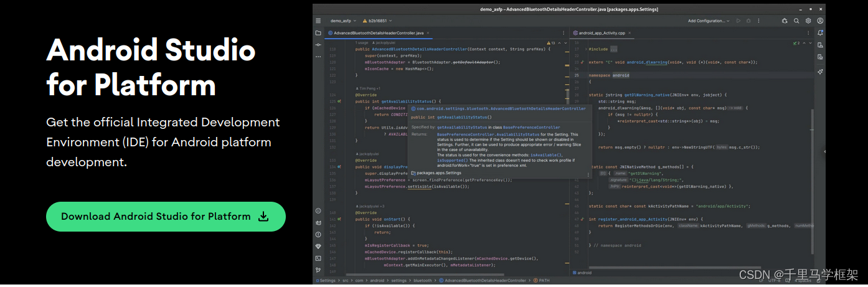Click bluetooth breadcrumb segment

tap(423, 280)
